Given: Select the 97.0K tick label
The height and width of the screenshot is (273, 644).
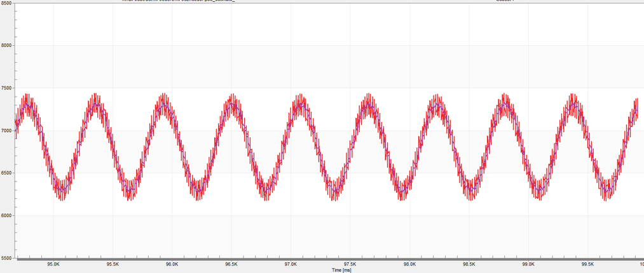Looking at the screenshot, I should point(291,264).
